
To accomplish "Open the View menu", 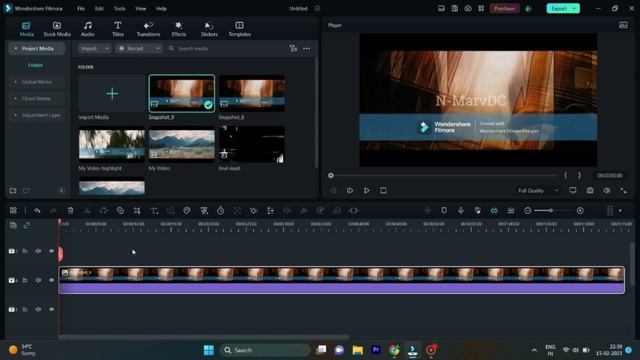I will (x=141, y=9).
